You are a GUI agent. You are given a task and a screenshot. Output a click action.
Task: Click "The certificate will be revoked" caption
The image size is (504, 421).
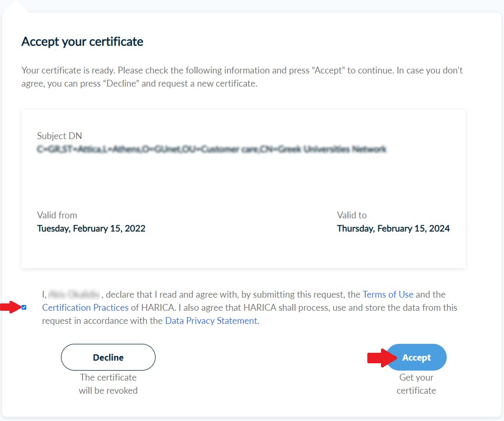(x=108, y=384)
